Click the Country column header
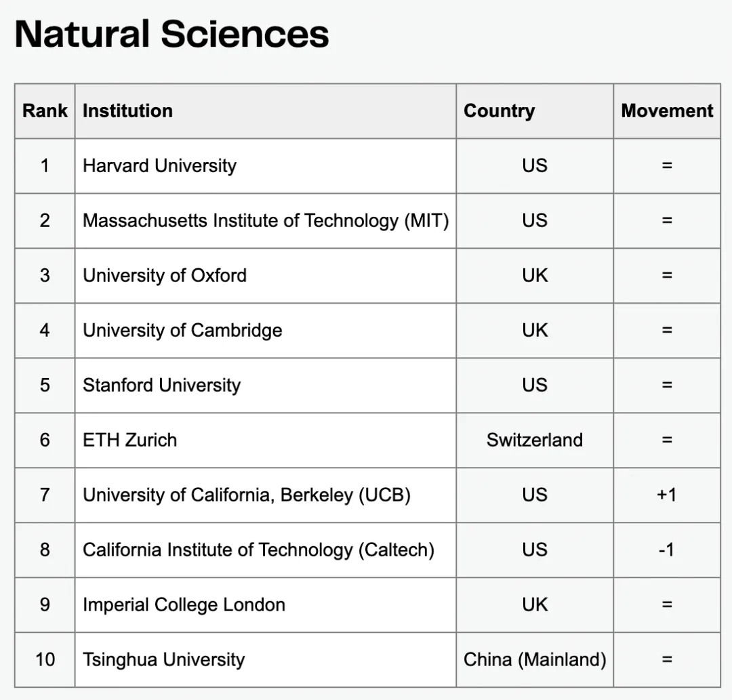 pos(499,111)
